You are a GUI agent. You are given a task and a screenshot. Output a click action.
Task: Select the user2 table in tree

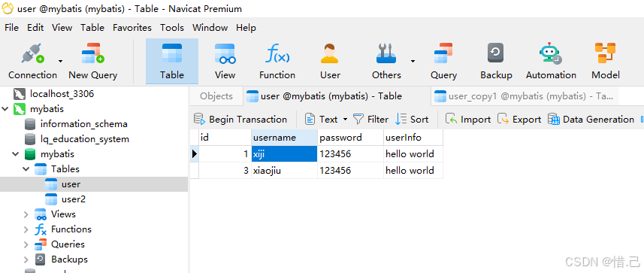[73, 199]
